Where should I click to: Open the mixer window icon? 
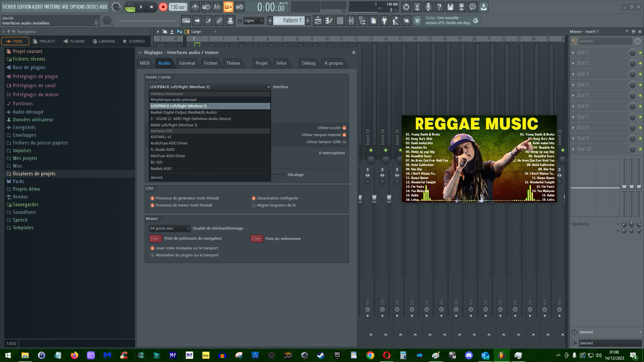click(351, 21)
